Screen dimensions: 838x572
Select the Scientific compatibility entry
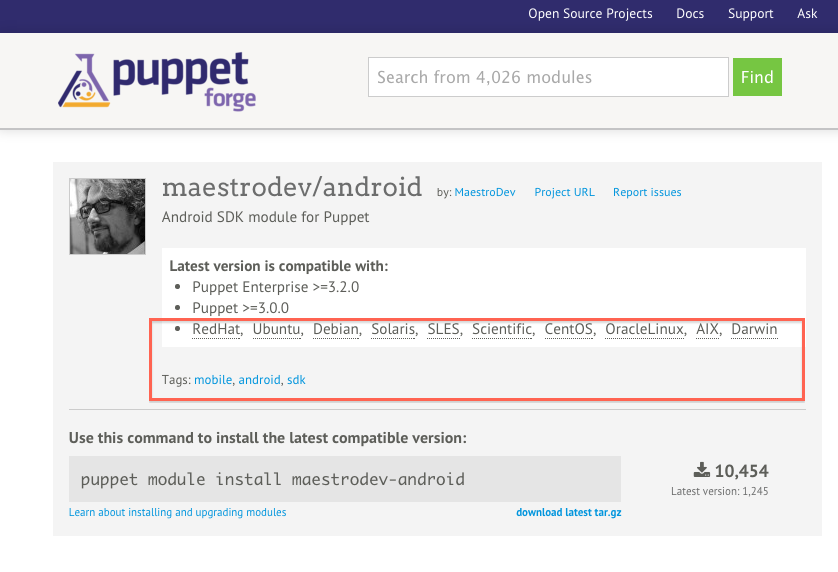tap(502, 329)
